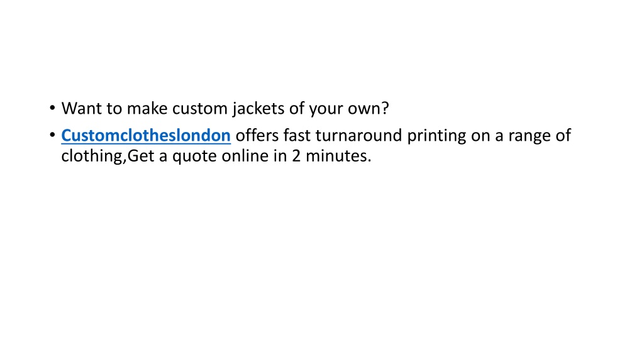The image size is (644, 362).
Task: Click the first bullet point marker
Action: click(52, 108)
